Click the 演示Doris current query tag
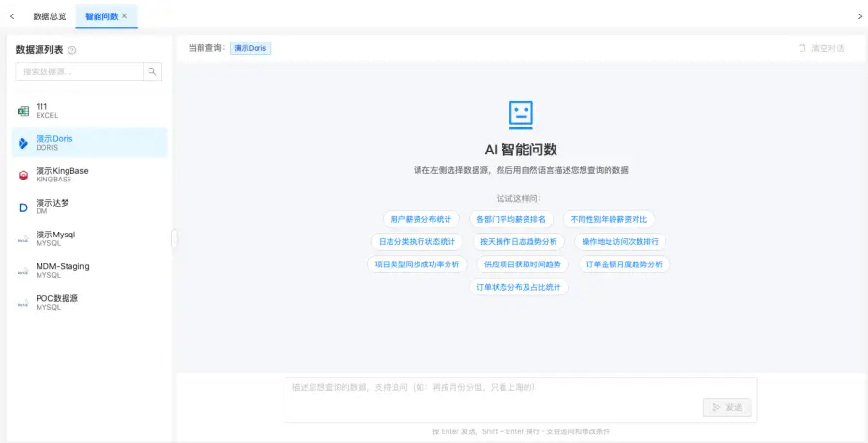Image resolution: width=868 pixels, height=443 pixels. pyautogui.click(x=250, y=48)
